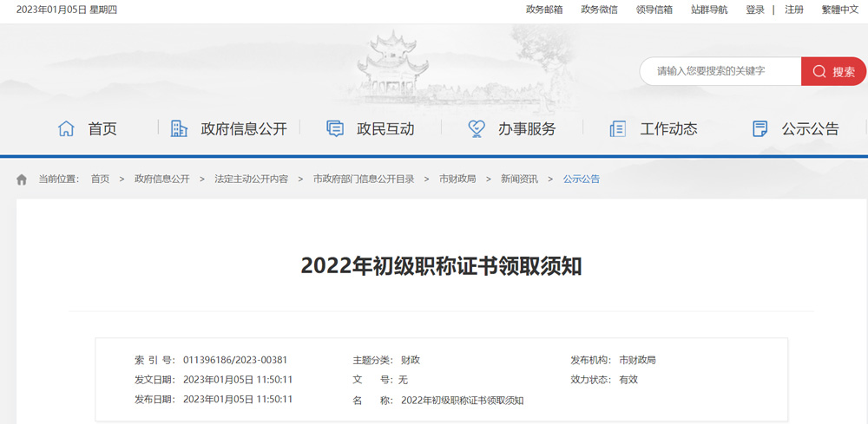
Task: Click the heart icon for 办事服务
Action: (477, 129)
